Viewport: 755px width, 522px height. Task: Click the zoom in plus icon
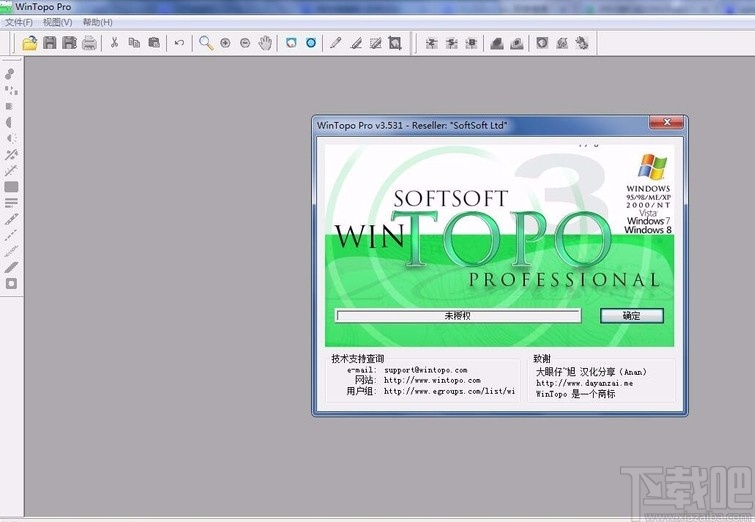coord(225,43)
